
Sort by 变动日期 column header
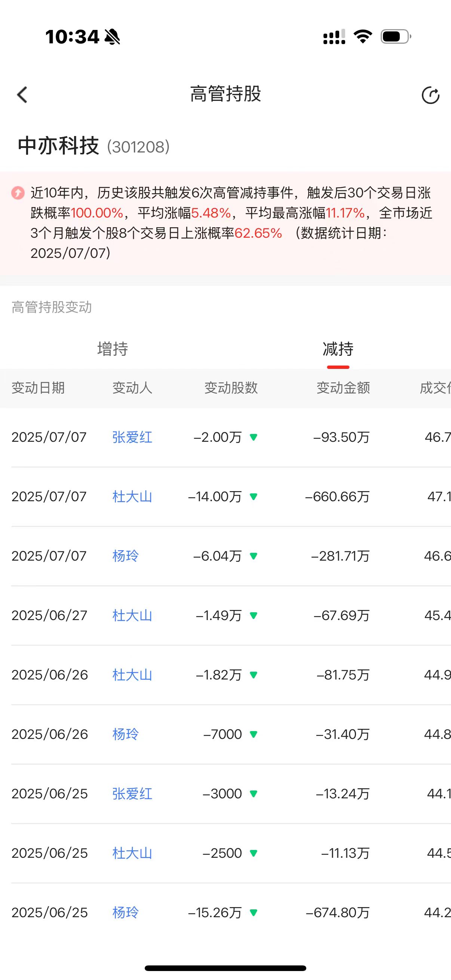click(x=38, y=388)
